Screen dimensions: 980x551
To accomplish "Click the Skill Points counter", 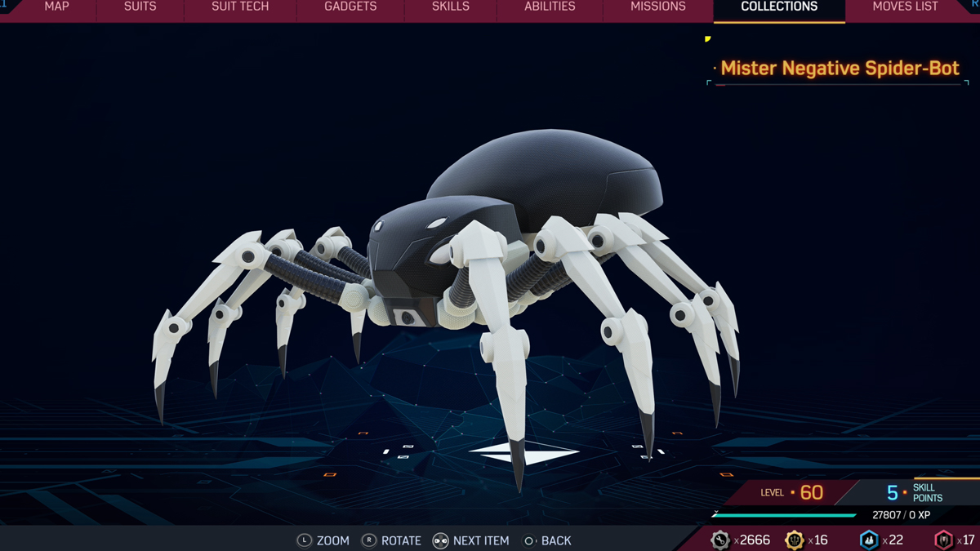I will (x=915, y=492).
